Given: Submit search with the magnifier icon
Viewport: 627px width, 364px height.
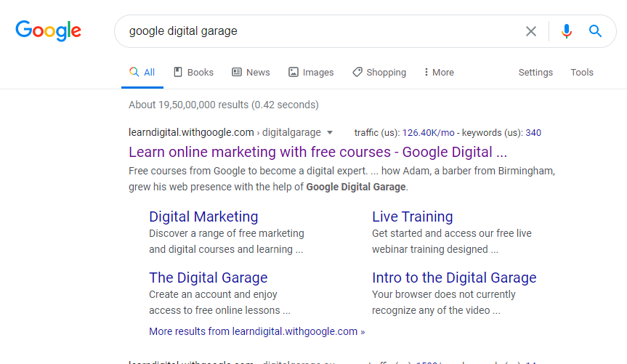Looking at the screenshot, I should [595, 31].
